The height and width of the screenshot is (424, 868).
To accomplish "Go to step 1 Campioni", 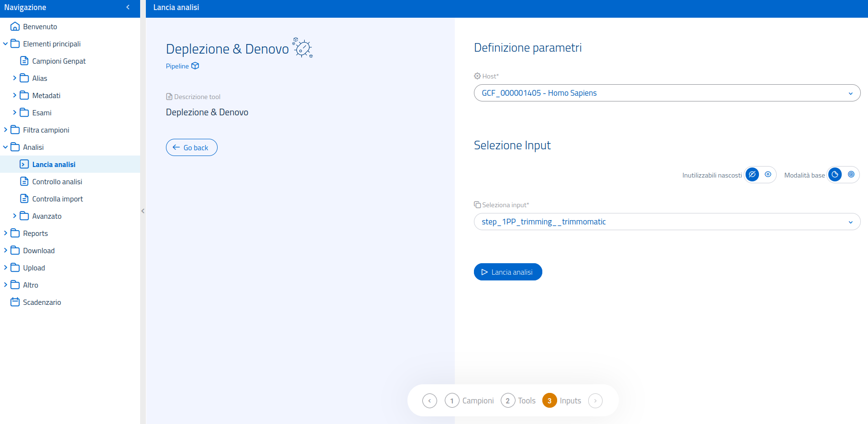I will tap(452, 401).
